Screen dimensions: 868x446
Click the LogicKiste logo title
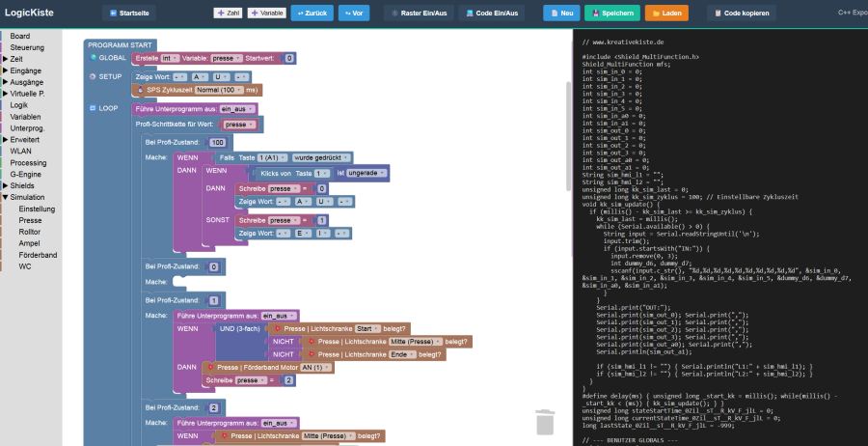click(29, 13)
